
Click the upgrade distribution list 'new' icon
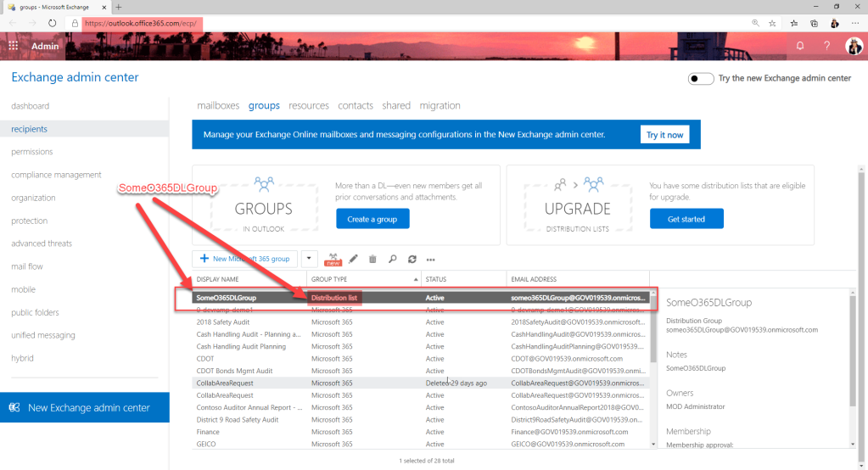333,259
